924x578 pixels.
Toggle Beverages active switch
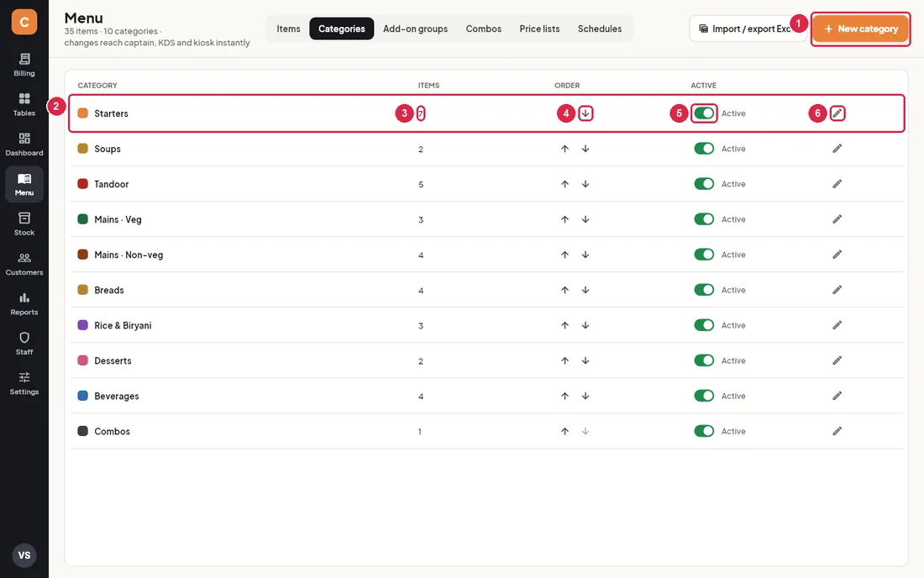click(x=704, y=396)
